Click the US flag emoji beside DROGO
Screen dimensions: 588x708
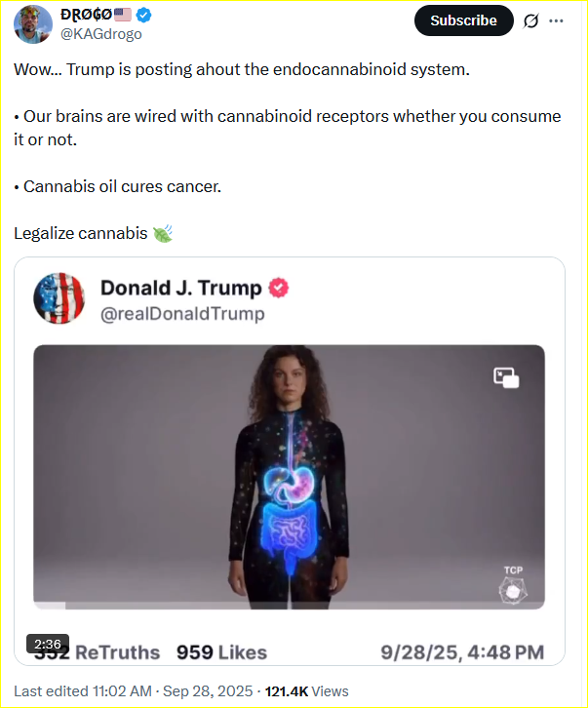pyautogui.click(x=123, y=15)
